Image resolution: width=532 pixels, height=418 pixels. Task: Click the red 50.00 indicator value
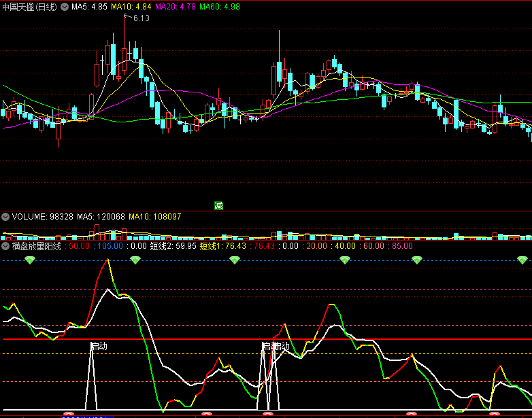tap(79, 246)
